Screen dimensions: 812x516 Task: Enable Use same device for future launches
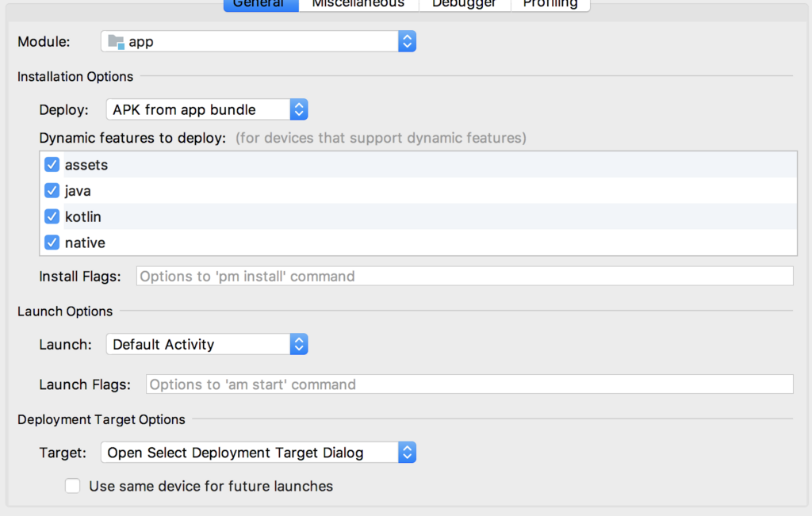pyautogui.click(x=72, y=485)
